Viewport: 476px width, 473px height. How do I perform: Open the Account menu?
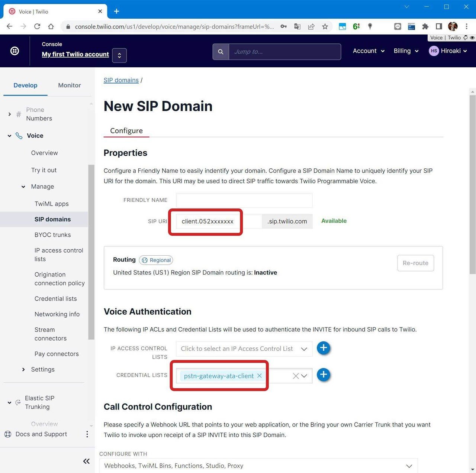coord(369,51)
